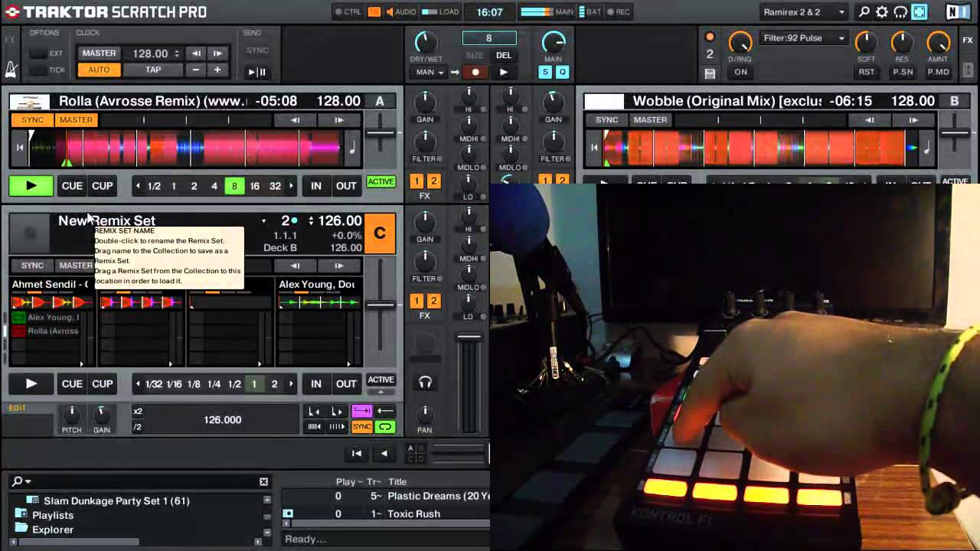Decrease master clock tempo with minus button
The width and height of the screenshot is (980, 551).
196,70
